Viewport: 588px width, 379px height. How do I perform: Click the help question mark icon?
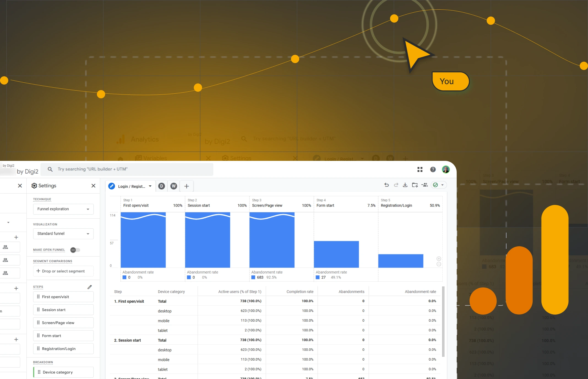click(x=433, y=169)
